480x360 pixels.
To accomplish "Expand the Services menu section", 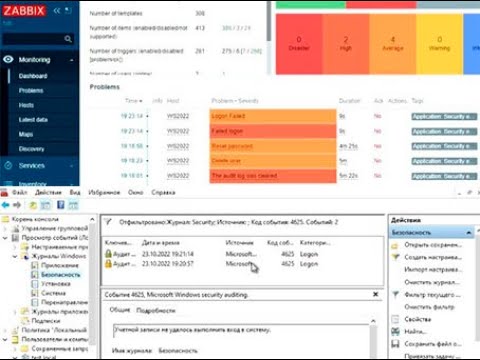I will tap(72, 166).
